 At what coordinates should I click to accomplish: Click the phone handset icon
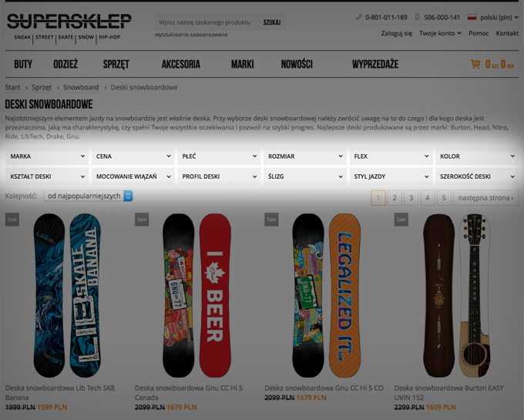pos(358,17)
